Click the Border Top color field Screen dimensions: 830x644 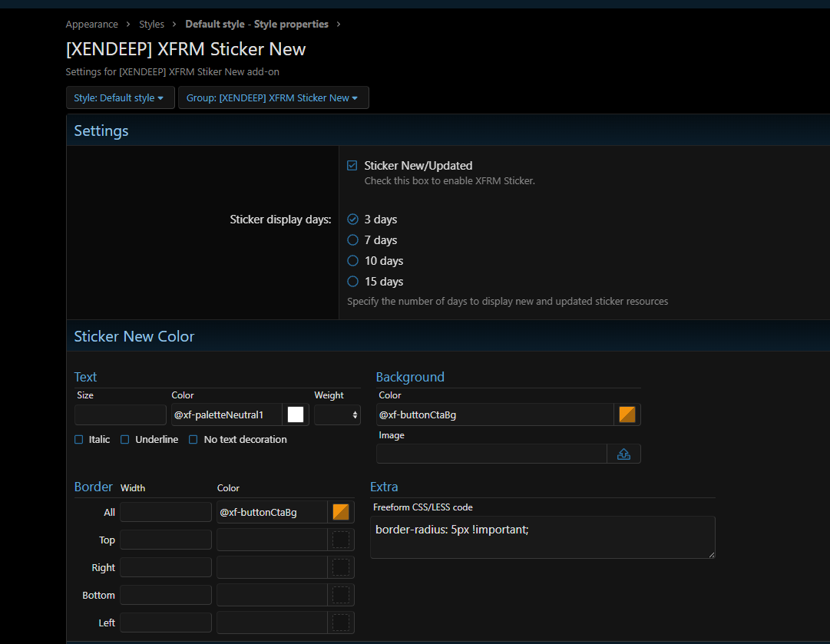pyautogui.click(x=272, y=540)
